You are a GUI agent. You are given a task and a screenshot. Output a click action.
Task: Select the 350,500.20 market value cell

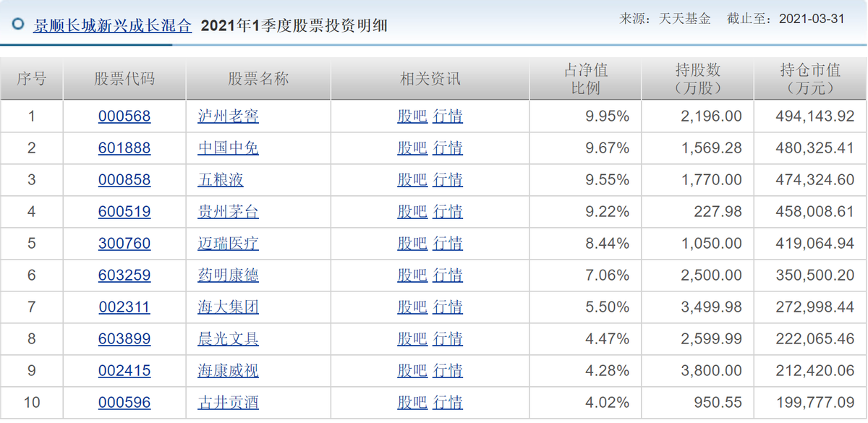coord(810,275)
